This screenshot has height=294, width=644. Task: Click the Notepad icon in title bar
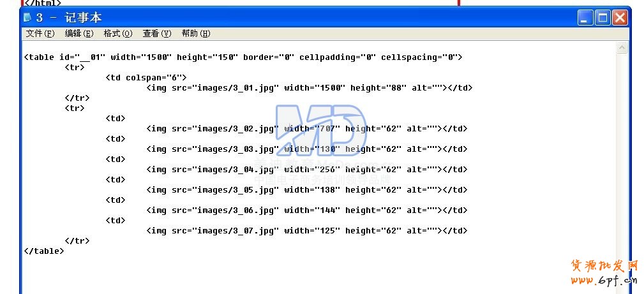tap(28, 18)
